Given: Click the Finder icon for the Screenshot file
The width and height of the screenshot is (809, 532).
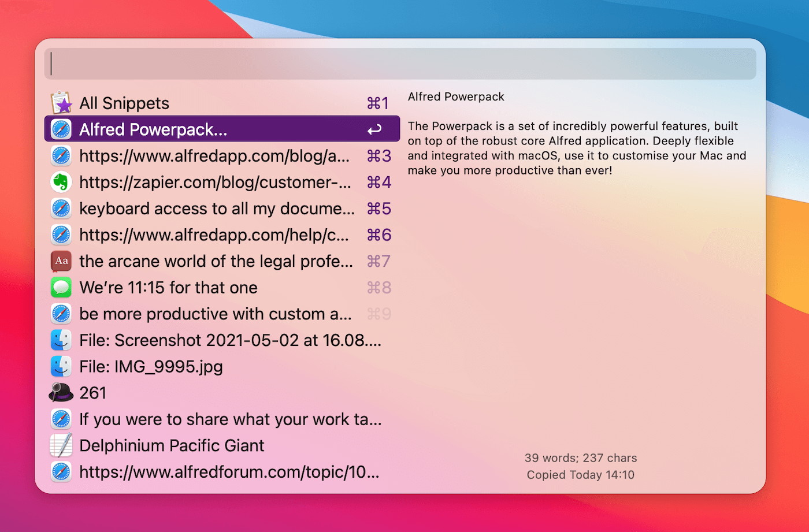Looking at the screenshot, I should (x=61, y=340).
